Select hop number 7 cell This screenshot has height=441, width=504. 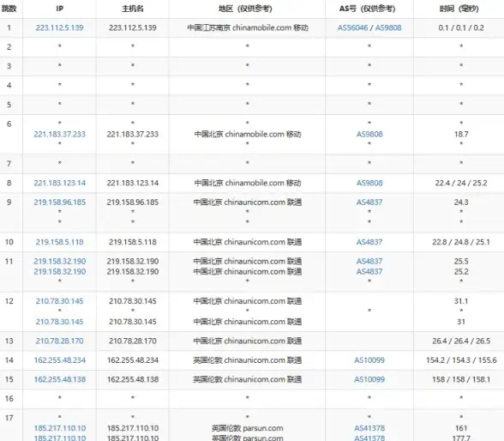pyautogui.click(x=9, y=164)
